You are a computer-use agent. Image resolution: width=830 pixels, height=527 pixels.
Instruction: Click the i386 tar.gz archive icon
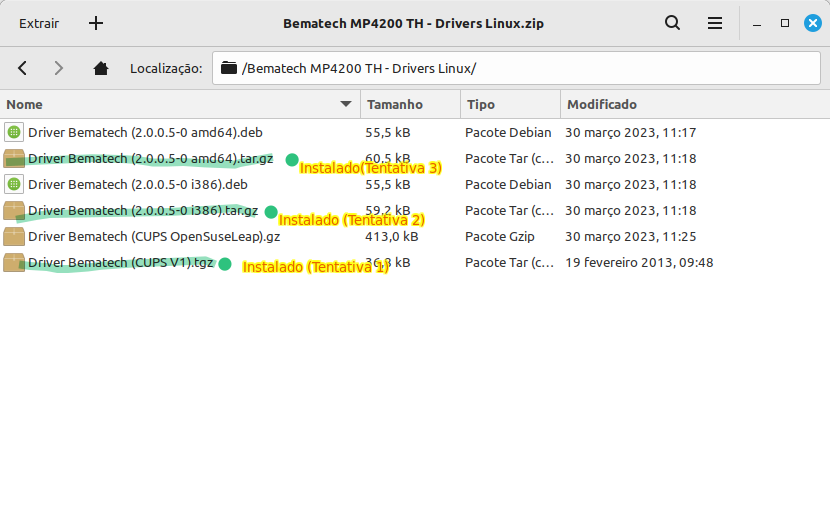(14, 210)
